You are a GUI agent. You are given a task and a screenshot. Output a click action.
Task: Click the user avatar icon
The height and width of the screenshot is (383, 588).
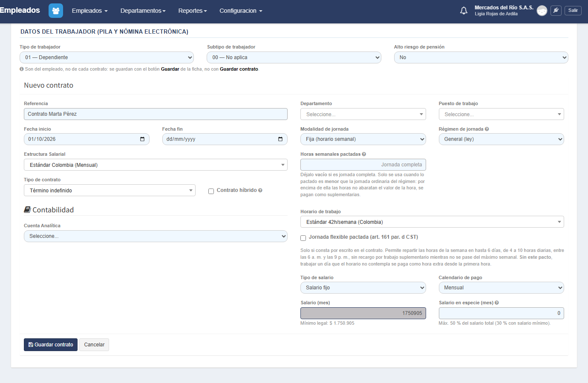(x=542, y=11)
